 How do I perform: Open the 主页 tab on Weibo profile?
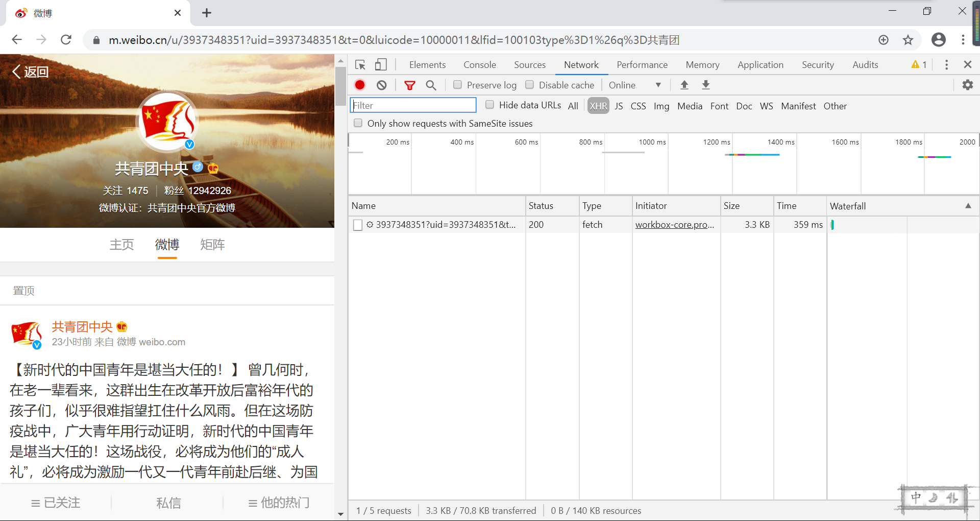(122, 245)
